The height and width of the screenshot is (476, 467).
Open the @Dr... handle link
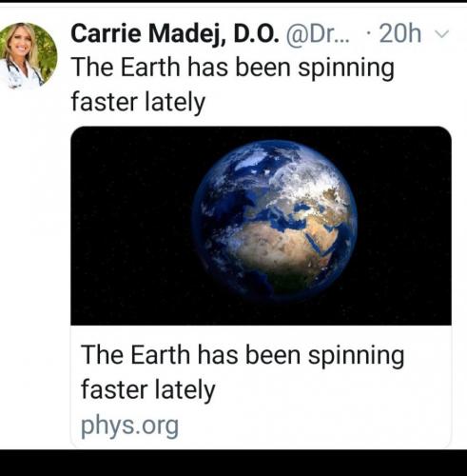pyautogui.click(x=318, y=33)
